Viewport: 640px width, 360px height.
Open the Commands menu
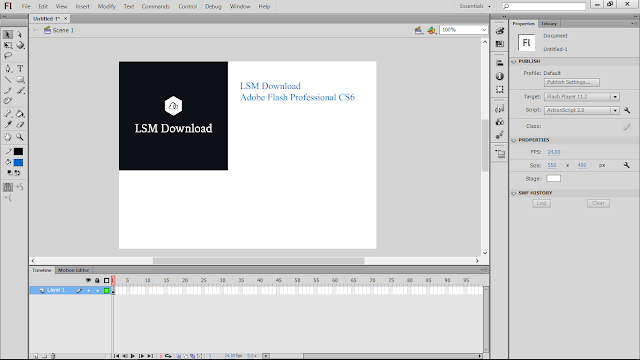pos(156,7)
